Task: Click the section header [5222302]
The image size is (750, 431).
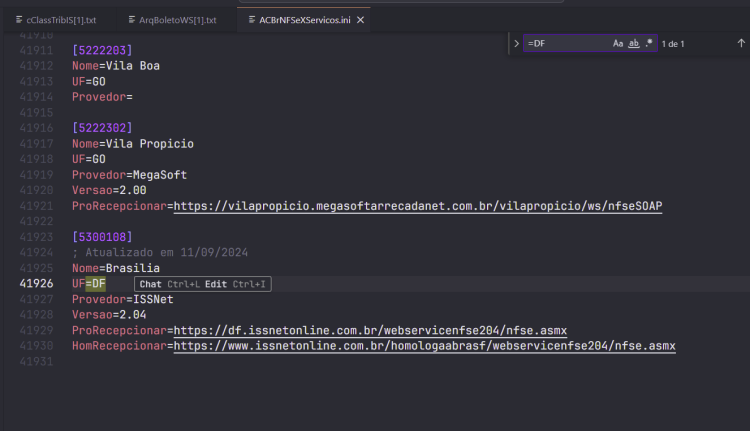Action: 102,128
